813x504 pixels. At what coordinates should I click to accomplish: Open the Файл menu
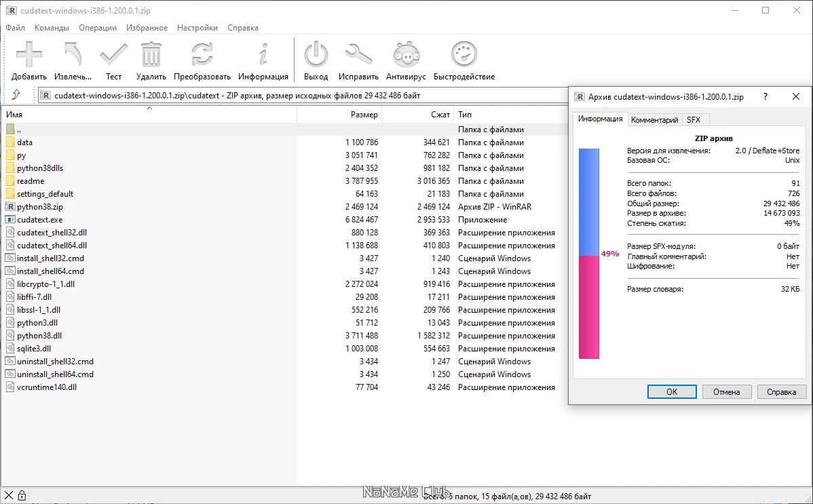[16, 28]
